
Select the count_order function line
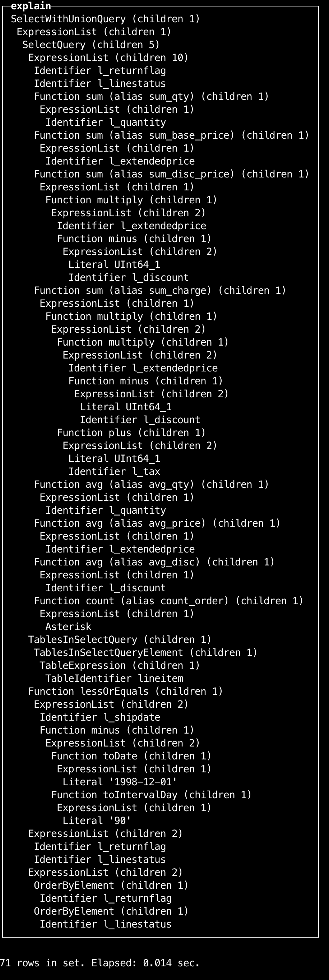click(x=168, y=601)
